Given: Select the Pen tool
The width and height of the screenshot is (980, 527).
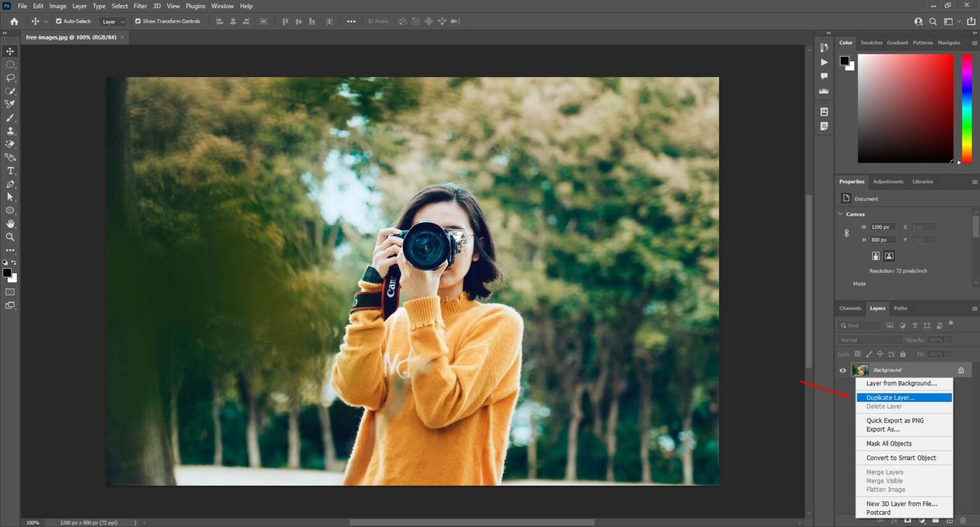Looking at the screenshot, I should [10, 184].
